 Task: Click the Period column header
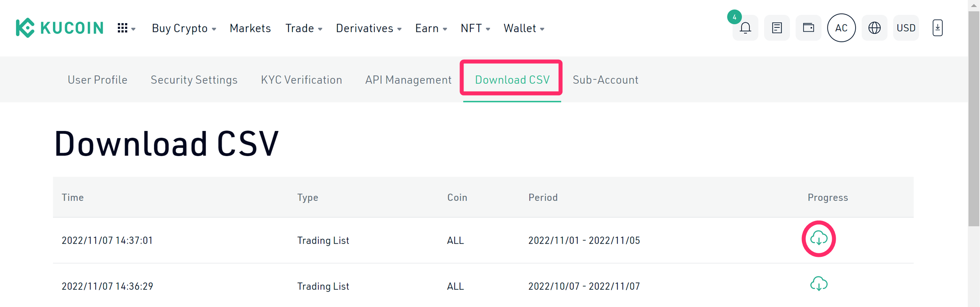(x=543, y=197)
